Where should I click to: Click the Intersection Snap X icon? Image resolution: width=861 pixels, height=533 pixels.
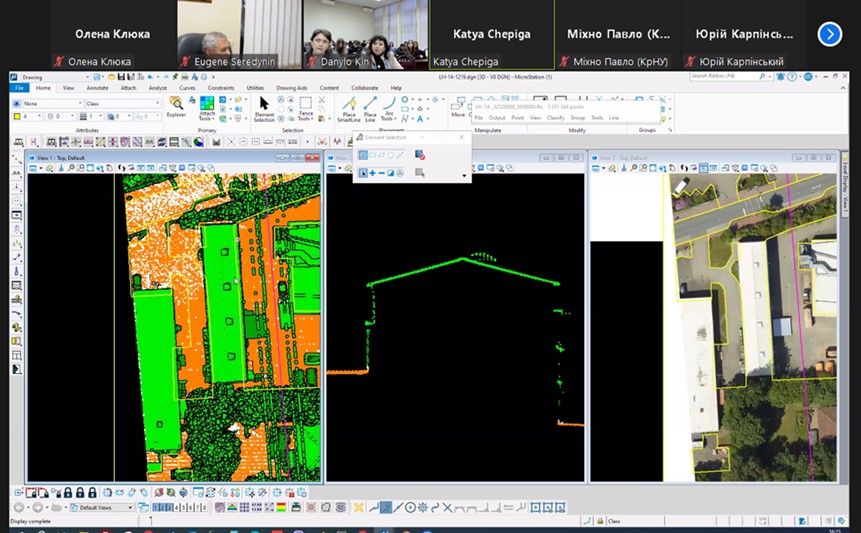point(447,508)
